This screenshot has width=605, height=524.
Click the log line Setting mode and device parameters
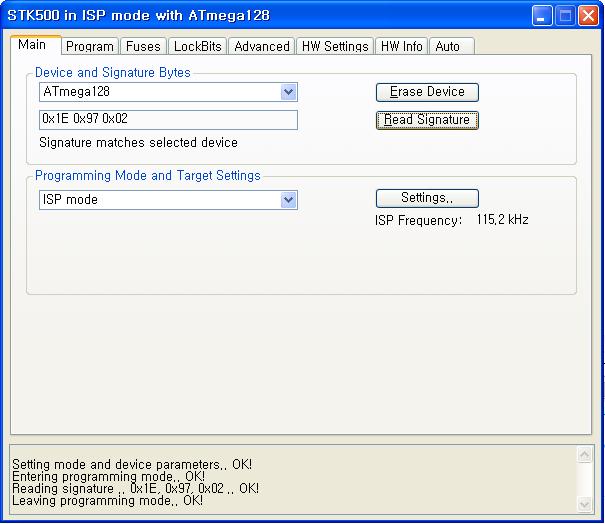click(x=132, y=464)
